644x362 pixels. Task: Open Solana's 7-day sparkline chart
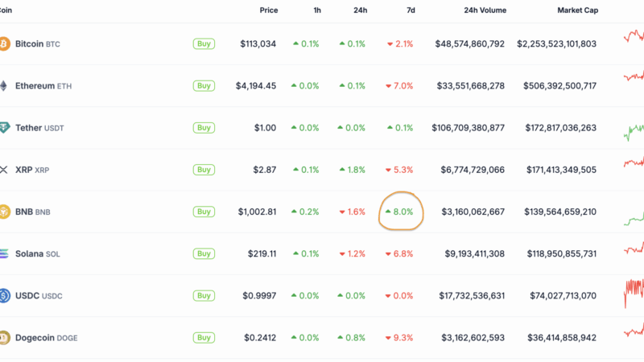point(634,248)
